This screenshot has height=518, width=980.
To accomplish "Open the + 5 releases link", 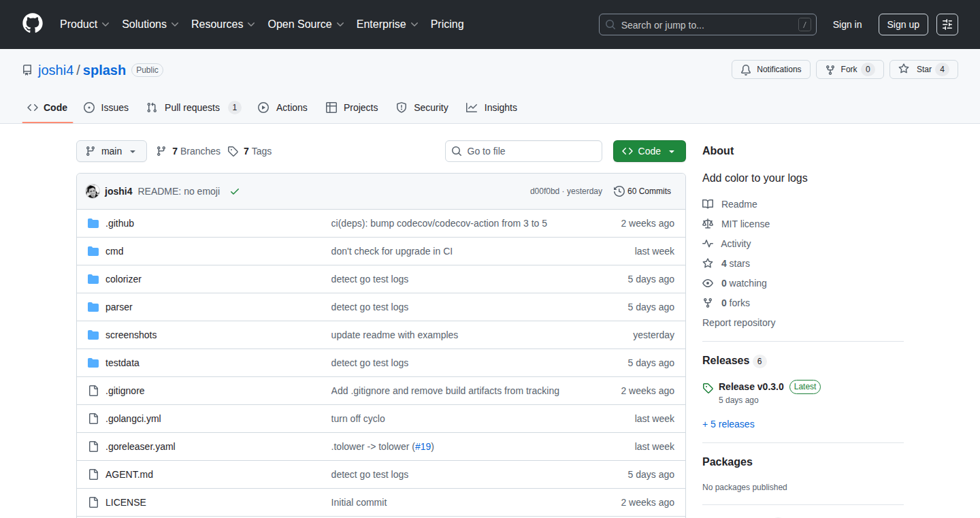I will (728, 424).
